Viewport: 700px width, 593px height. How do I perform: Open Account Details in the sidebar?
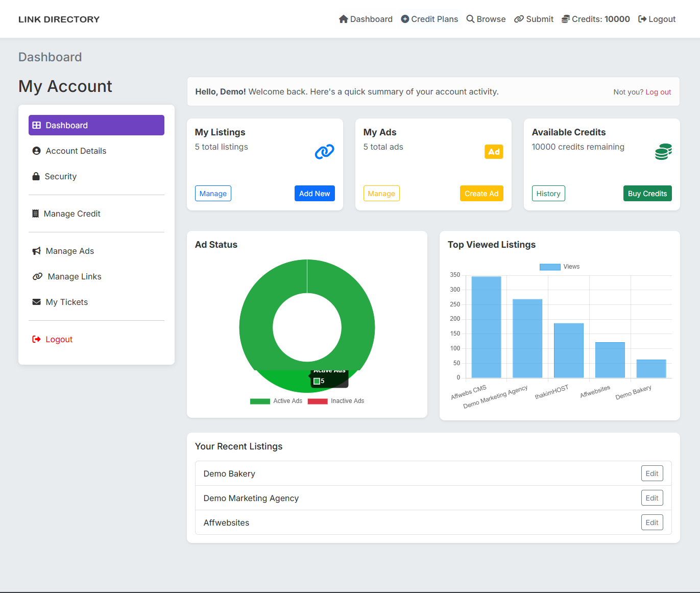[x=96, y=151]
